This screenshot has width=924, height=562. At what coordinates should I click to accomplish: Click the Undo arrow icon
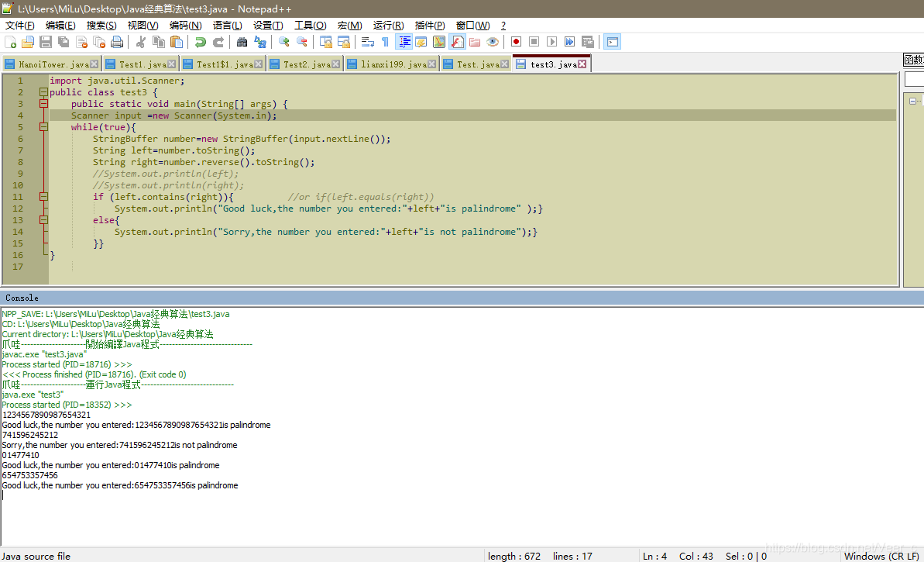point(201,42)
